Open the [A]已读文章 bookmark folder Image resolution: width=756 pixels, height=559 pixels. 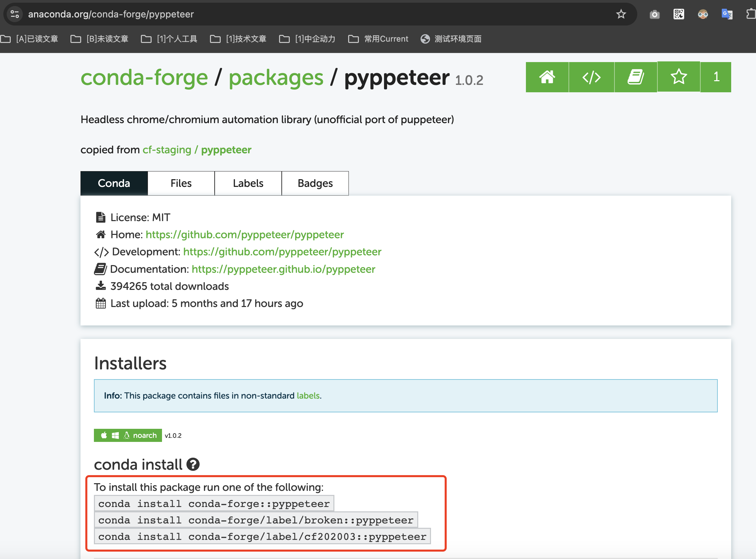point(29,39)
